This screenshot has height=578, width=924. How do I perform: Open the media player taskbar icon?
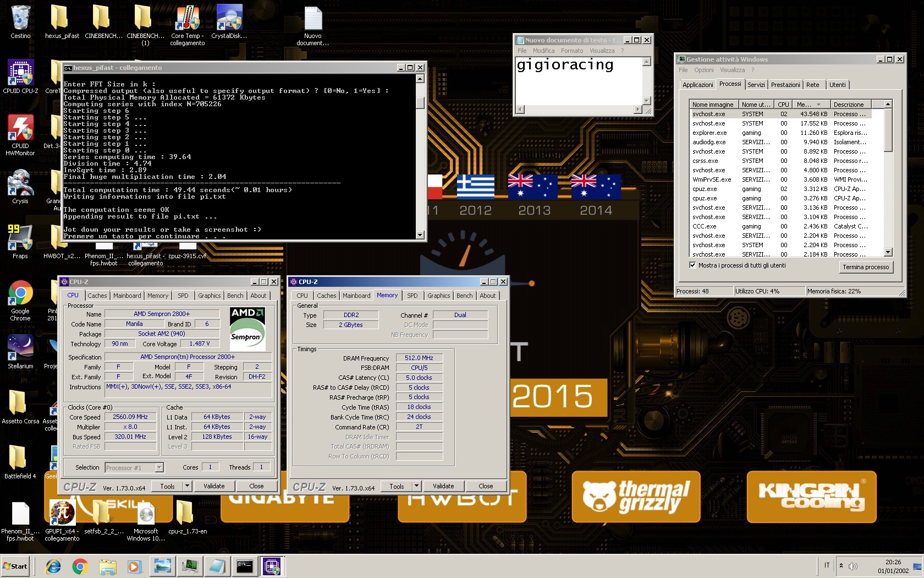(x=134, y=566)
